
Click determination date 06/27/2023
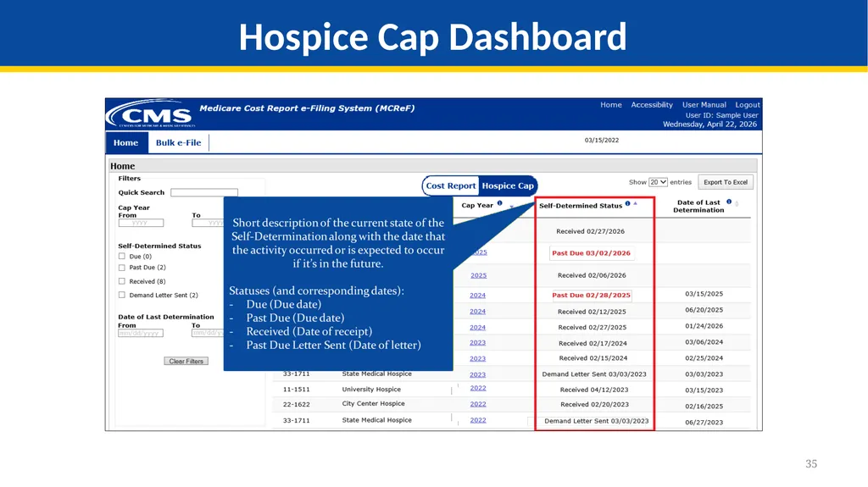[x=704, y=423]
